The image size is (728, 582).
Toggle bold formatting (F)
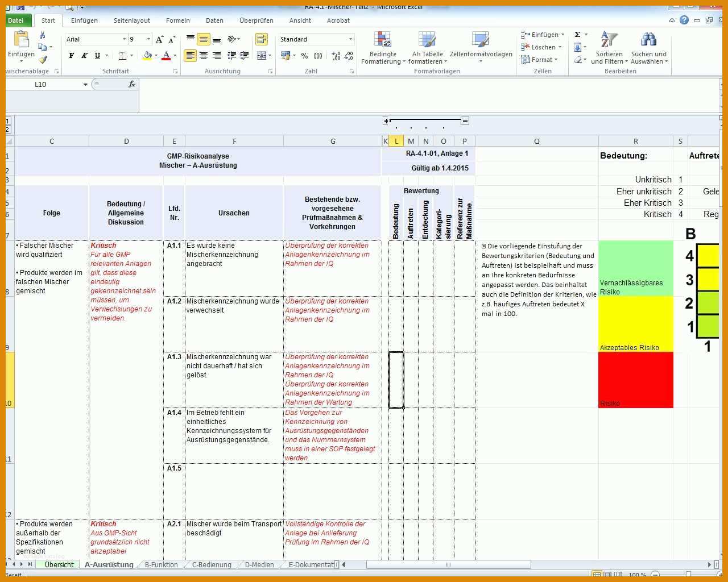tap(71, 56)
